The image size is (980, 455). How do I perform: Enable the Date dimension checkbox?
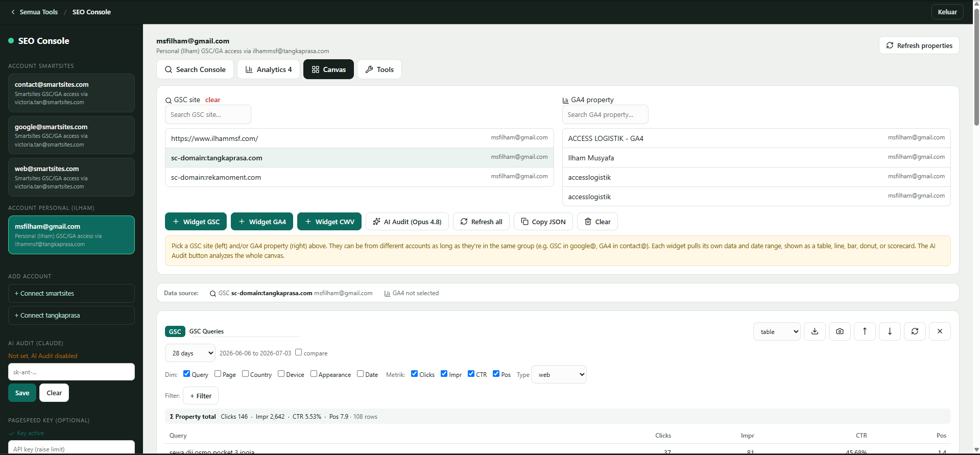click(361, 374)
